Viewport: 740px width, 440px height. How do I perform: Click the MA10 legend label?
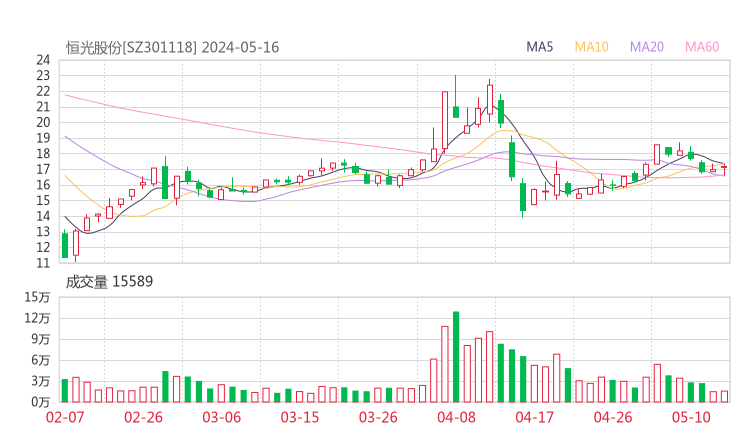[591, 47]
